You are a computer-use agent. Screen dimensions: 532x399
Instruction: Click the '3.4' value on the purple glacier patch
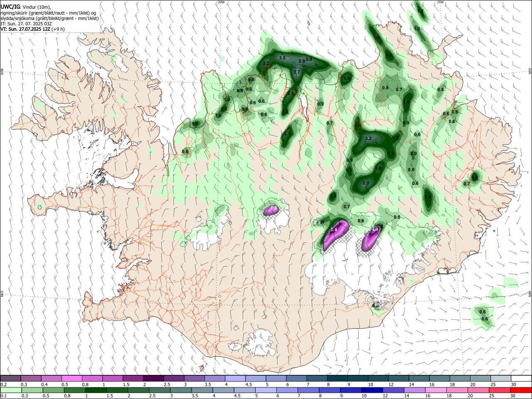[x=333, y=229]
